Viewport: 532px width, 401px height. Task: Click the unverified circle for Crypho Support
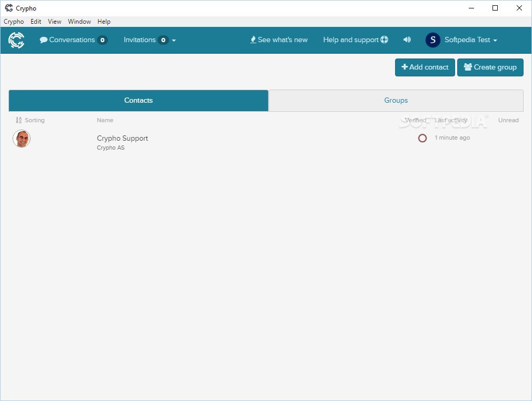(x=422, y=138)
